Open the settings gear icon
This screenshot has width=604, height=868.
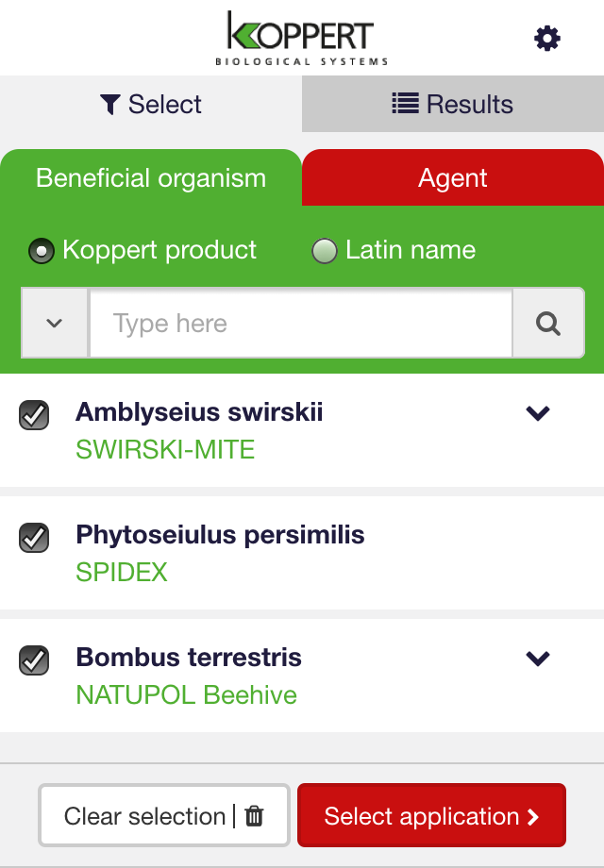pos(545,38)
